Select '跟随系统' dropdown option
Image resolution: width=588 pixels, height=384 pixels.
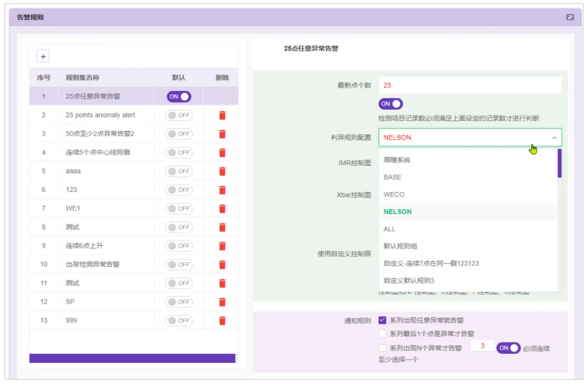(397, 160)
